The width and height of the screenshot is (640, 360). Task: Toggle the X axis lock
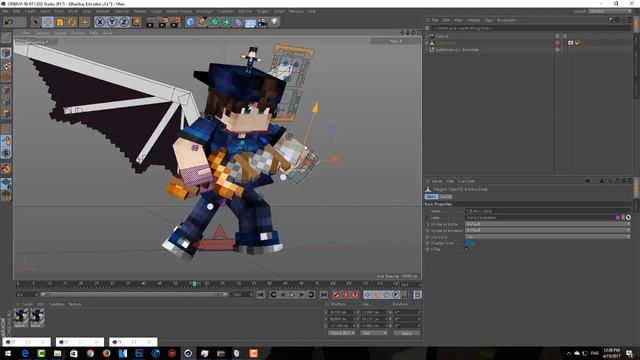pyautogui.click(x=100, y=22)
